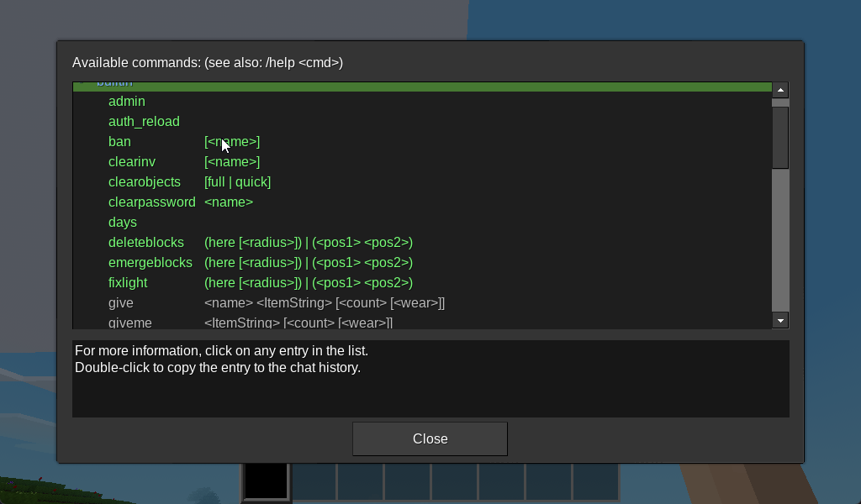
Task: Select the give command entry
Action: coord(422,302)
